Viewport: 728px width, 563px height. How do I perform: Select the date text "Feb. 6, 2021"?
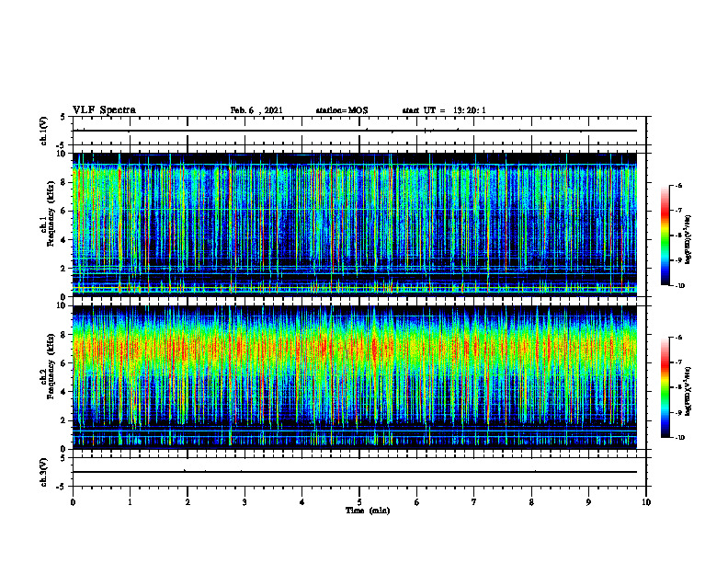tap(256, 110)
